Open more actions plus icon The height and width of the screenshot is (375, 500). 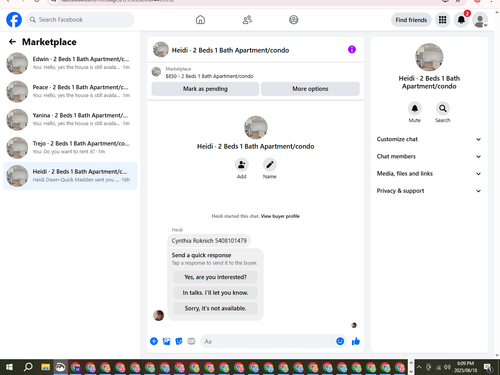click(154, 341)
